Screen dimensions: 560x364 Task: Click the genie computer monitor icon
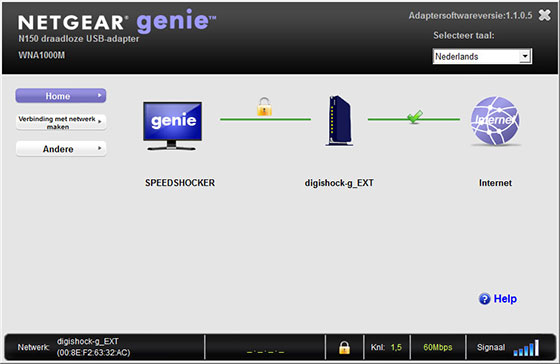(x=172, y=126)
